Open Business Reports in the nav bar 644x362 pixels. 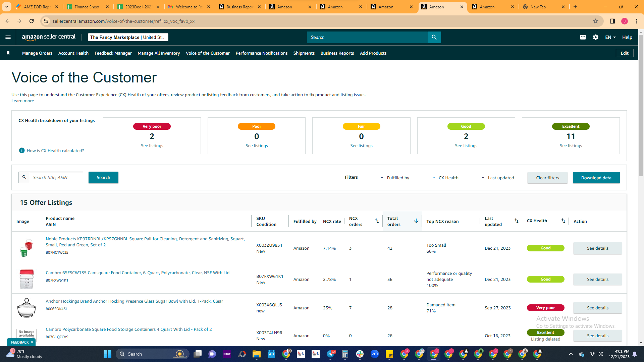point(337,53)
